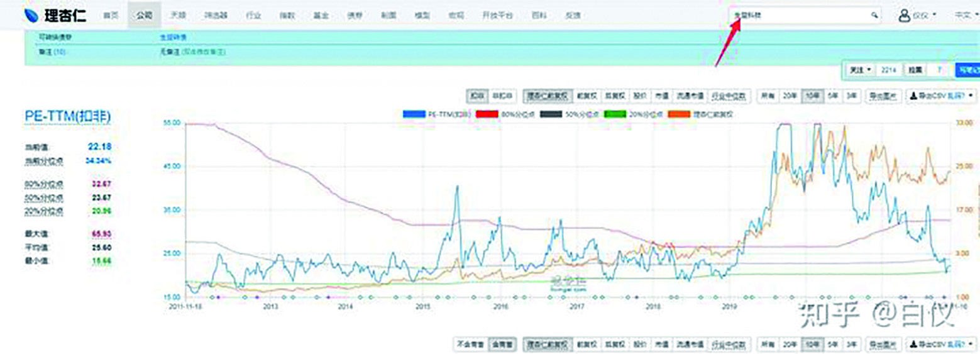Select the 不含商誉 toggle

click(x=470, y=345)
